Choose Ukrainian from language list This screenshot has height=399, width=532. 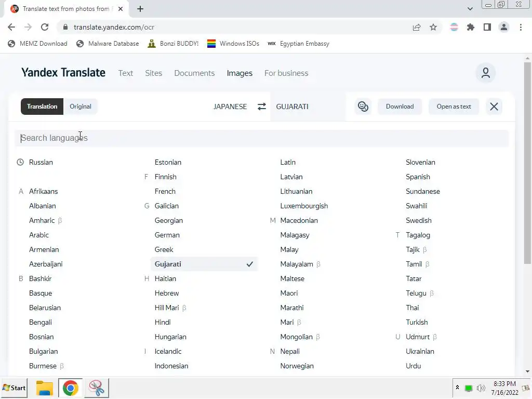point(420,352)
